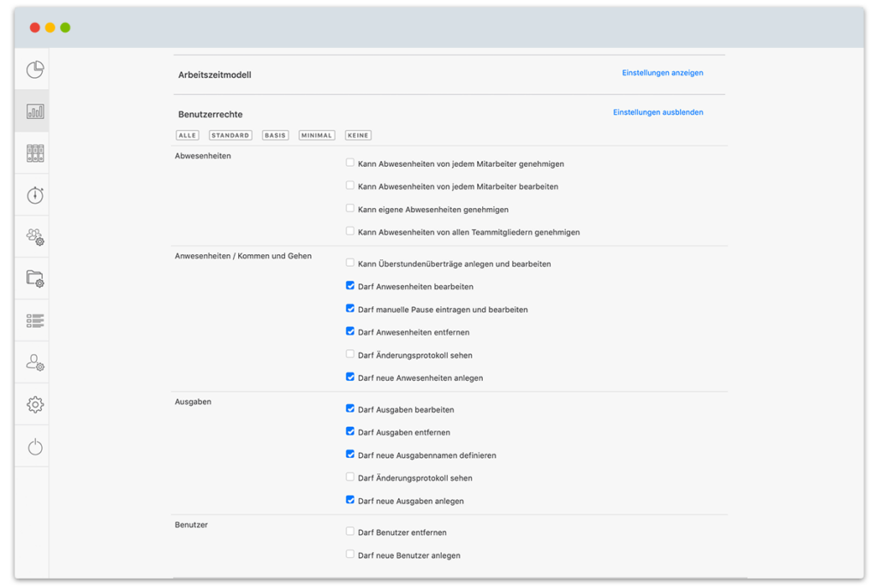Click the power logout icon

pyautogui.click(x=34, y=447)
